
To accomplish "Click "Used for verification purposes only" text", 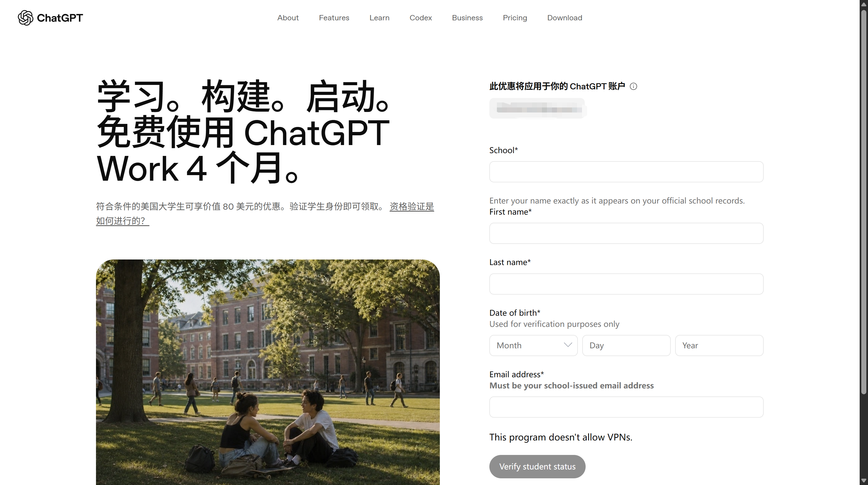I will (x=554, y=324).
